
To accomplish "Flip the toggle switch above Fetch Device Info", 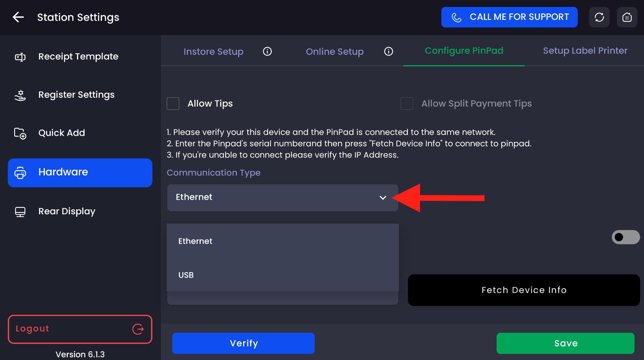I will coord(625,237).
